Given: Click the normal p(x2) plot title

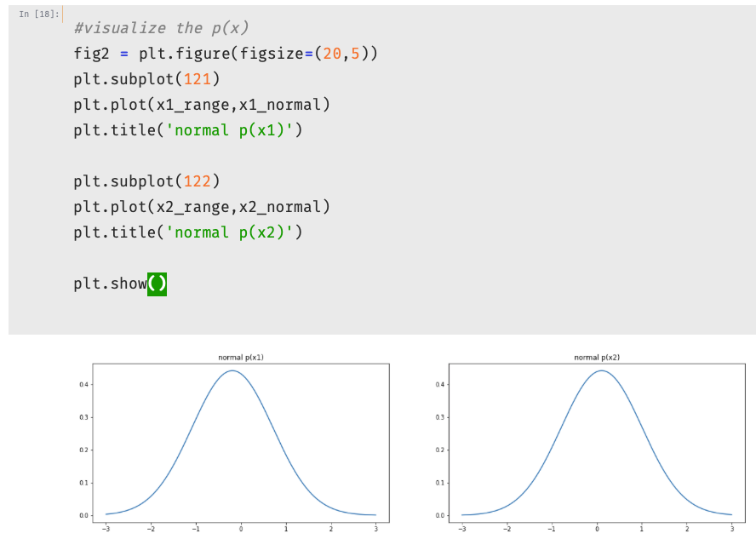Looking at the screenshot, I should (x=597, y=358).
